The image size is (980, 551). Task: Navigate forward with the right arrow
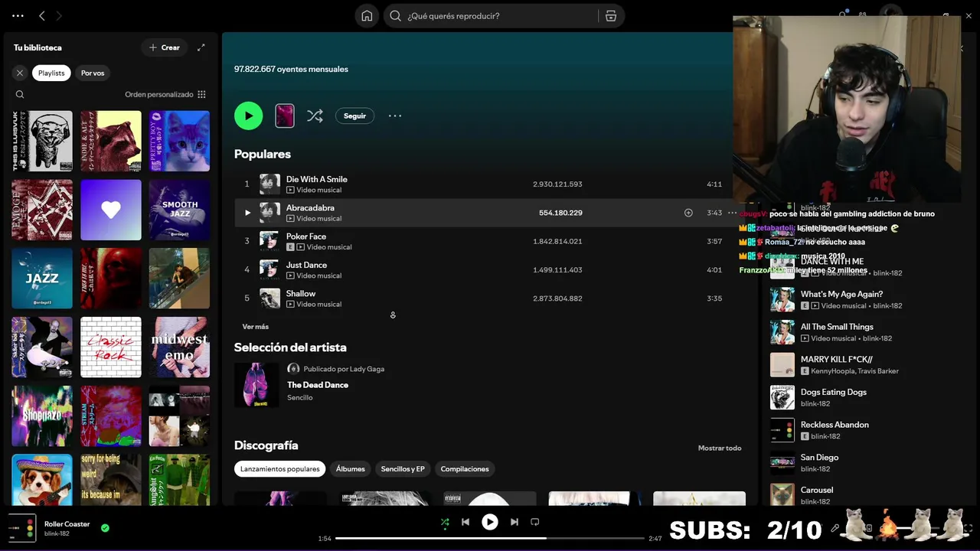pyautogui.click(x=59, y=16)
